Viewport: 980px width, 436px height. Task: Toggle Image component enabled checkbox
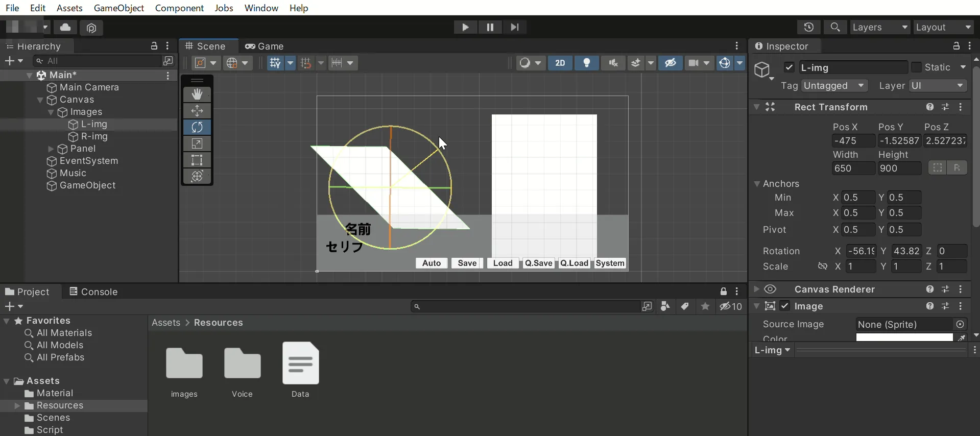point(785,306)
